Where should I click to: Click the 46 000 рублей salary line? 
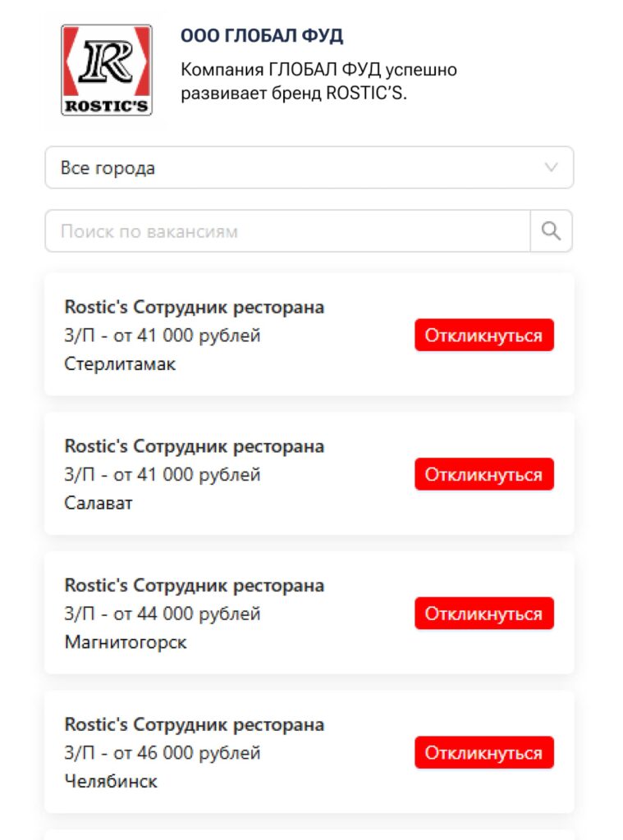pos(163,753)
